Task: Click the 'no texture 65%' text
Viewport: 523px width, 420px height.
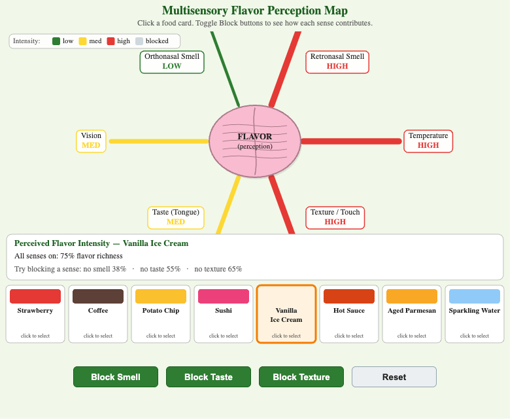Action: 218,269
